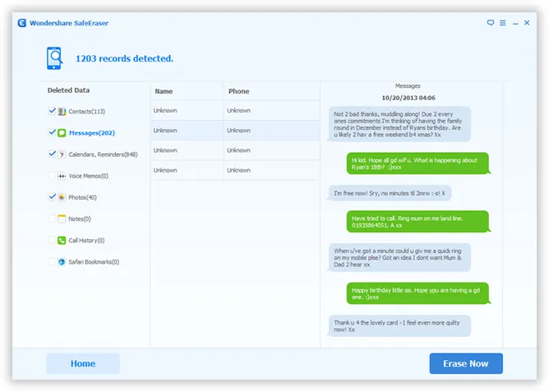Viewport: 549px width, 392px height.
Task: Open the hamburger menu in title bar
Action: [x=501, y=23]
